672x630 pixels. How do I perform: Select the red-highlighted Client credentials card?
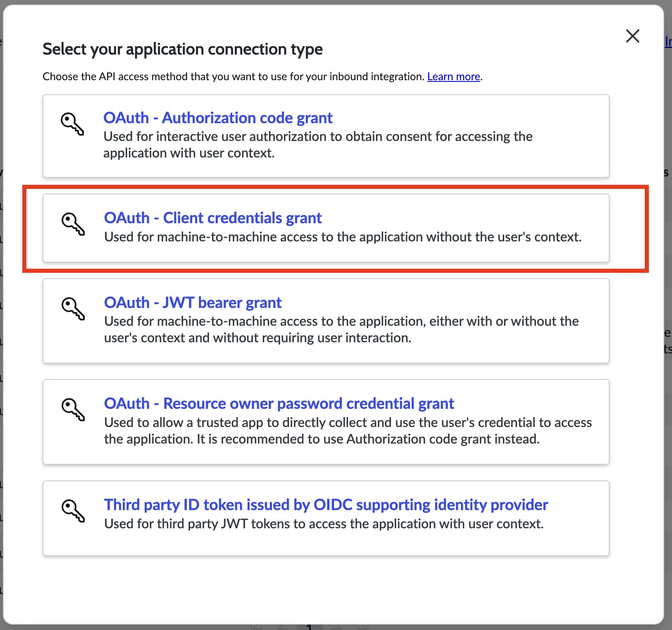326,228
